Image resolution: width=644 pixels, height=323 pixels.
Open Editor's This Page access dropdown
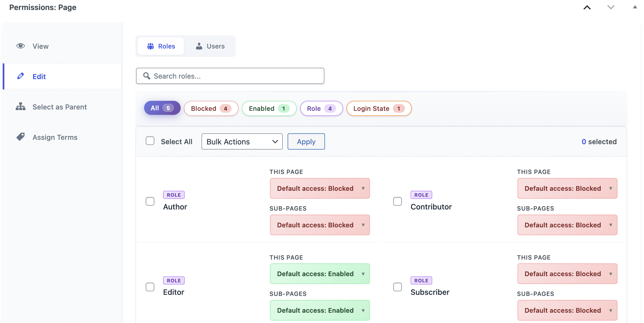click(320, 274)
